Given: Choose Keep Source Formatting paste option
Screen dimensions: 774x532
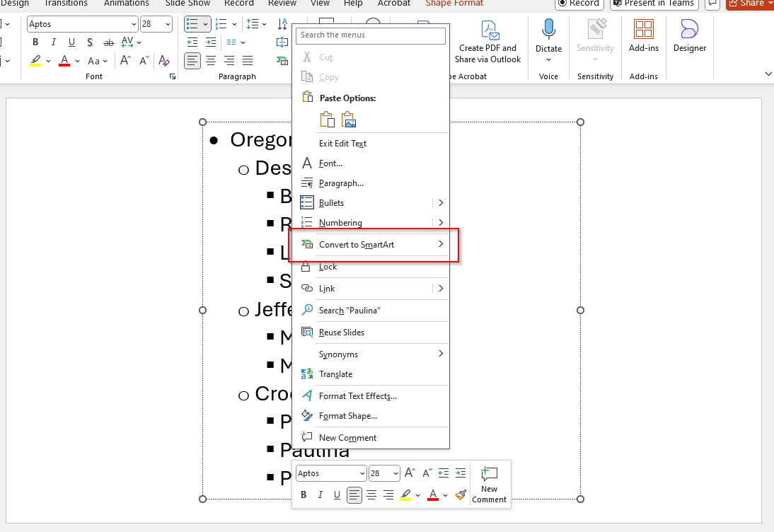Looking at the screenshot, I should (328, 120).
